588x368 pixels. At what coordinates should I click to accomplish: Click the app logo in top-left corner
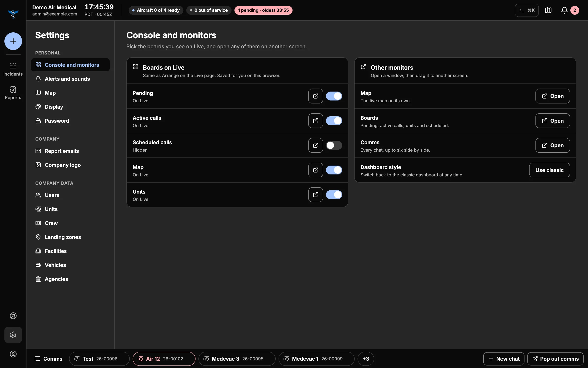[13, 14]
